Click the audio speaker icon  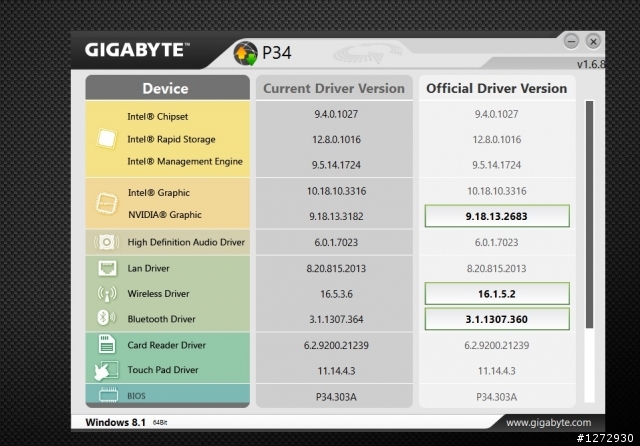pos(107,242)
